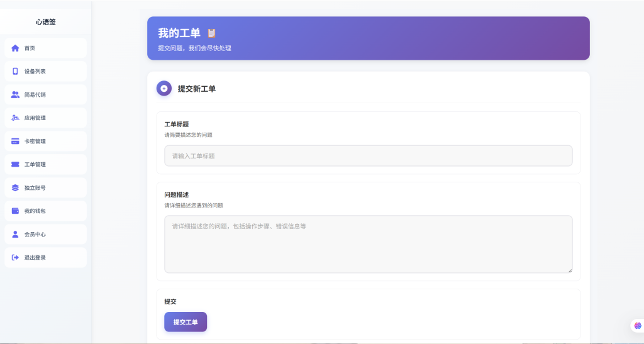Click the clipboard icon next to 我的工单
This screenshot has height=344, width=644.
[x=211, y=33]
